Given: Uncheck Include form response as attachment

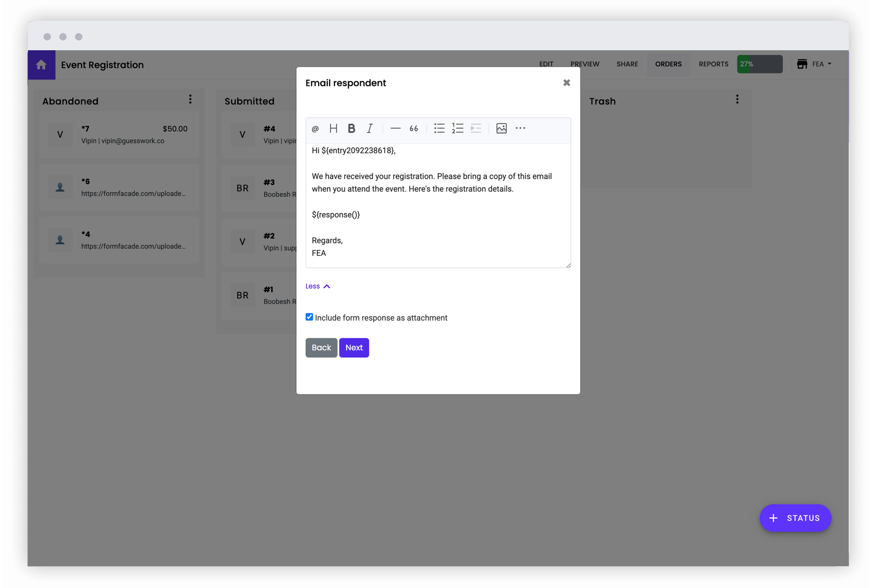Looking at the screenshot, I should 309,317.
